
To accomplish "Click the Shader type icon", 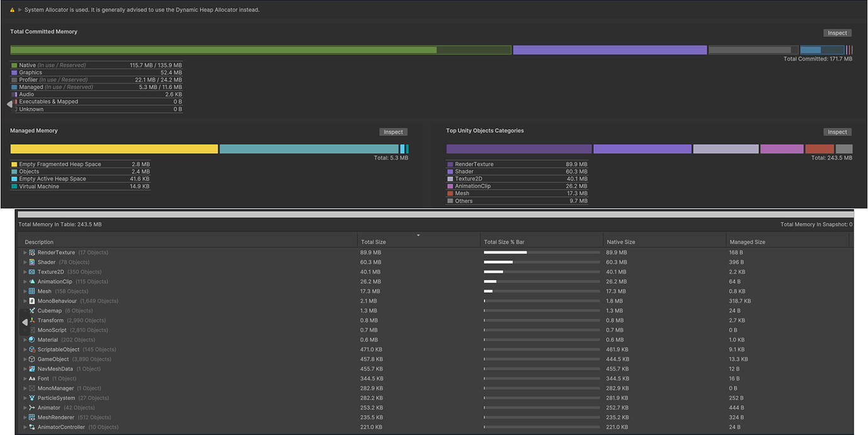I will 32,262.
